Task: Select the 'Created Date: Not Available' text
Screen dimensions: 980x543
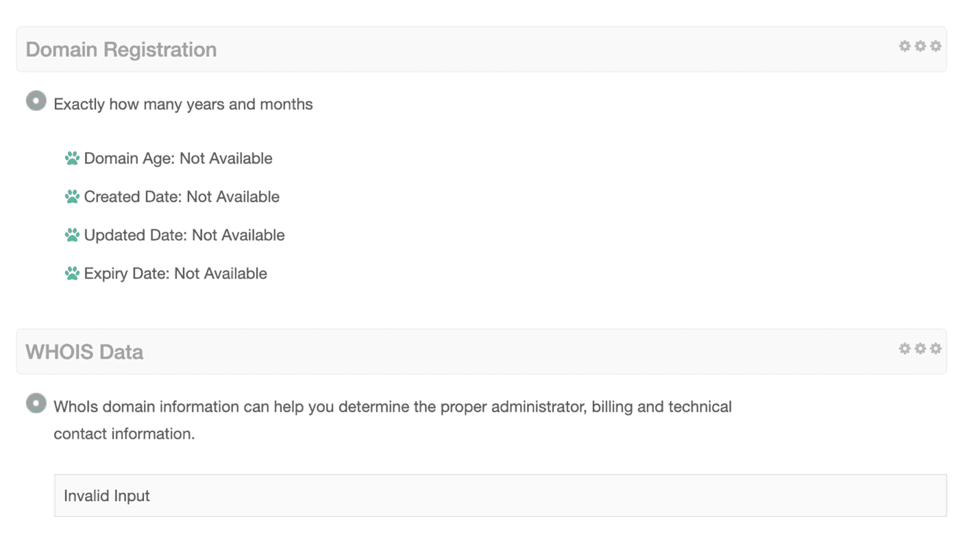Action: 182,197
